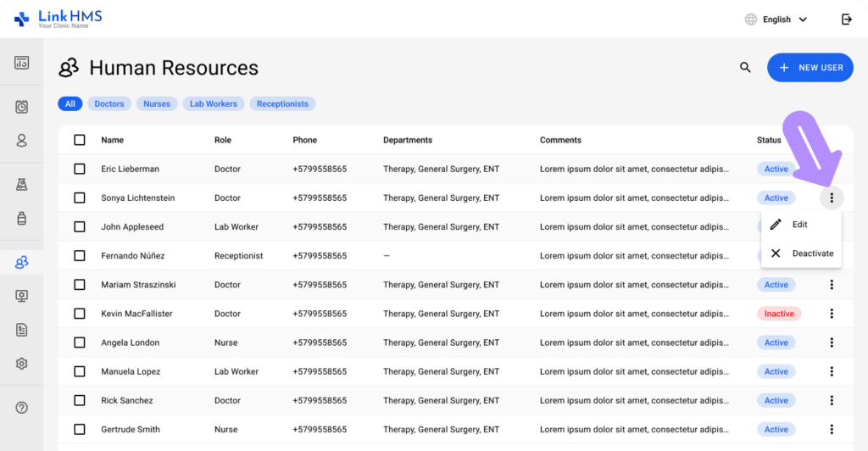Click the name John Appleseed
868x451 pixels.
click(132, 227)
